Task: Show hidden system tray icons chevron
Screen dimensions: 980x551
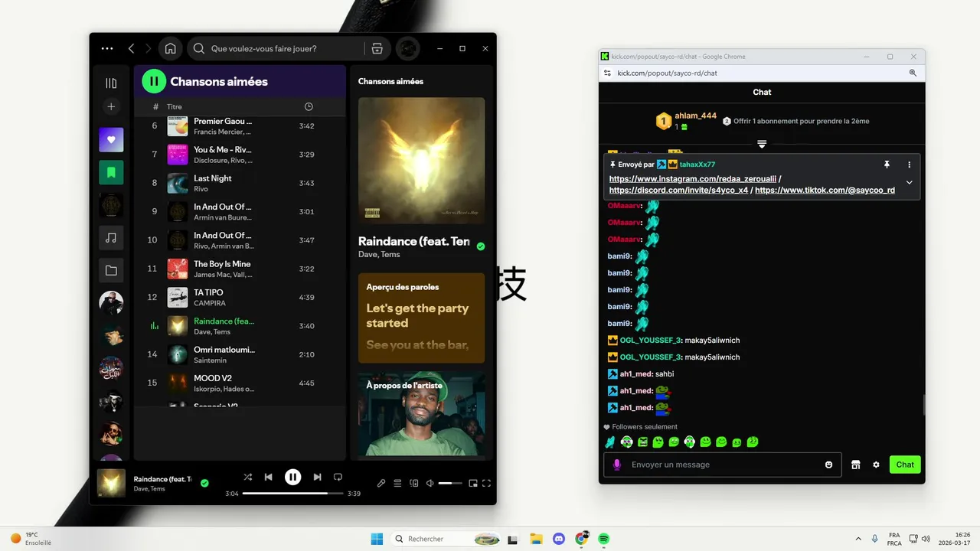Action: click(857, 539)
